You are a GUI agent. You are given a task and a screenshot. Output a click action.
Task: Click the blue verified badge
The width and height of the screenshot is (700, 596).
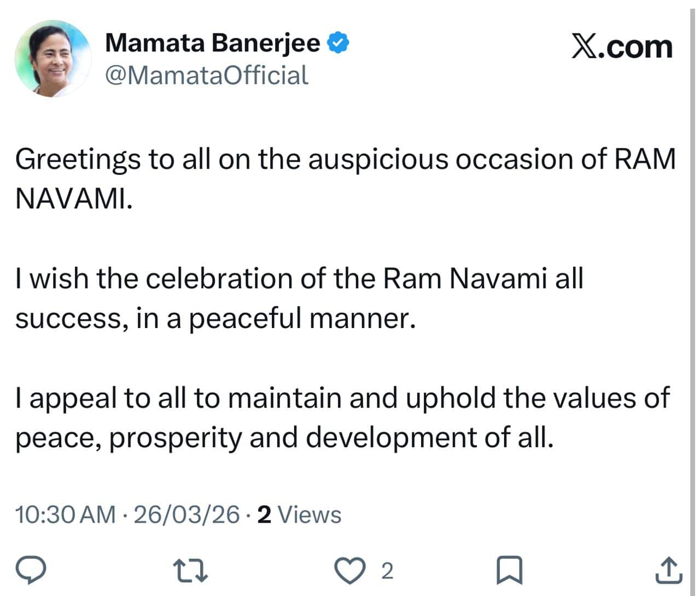click(x=338, y=43)
